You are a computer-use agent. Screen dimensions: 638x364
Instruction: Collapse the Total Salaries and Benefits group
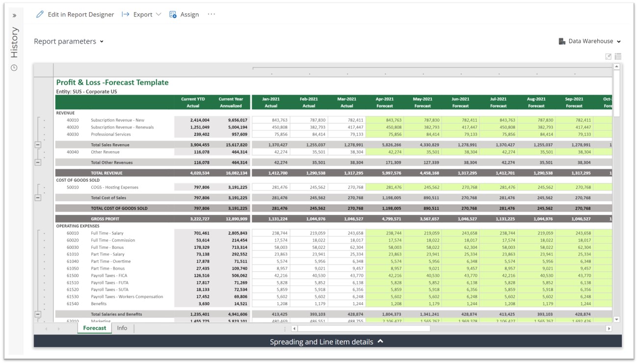38,314
